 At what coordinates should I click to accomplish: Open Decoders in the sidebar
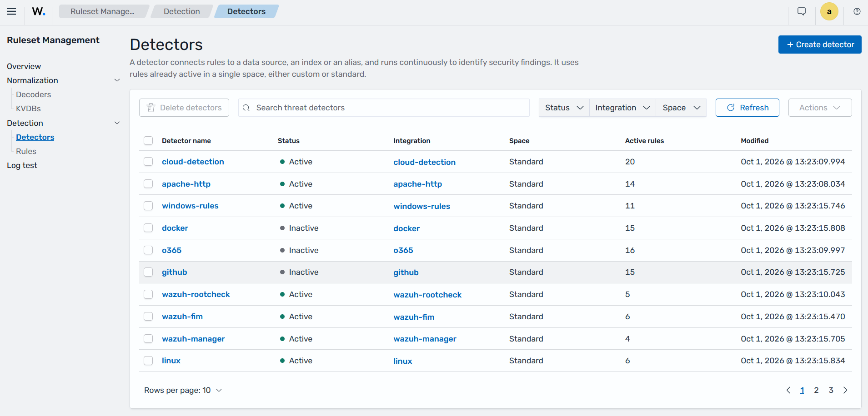(x=34, y=94)
